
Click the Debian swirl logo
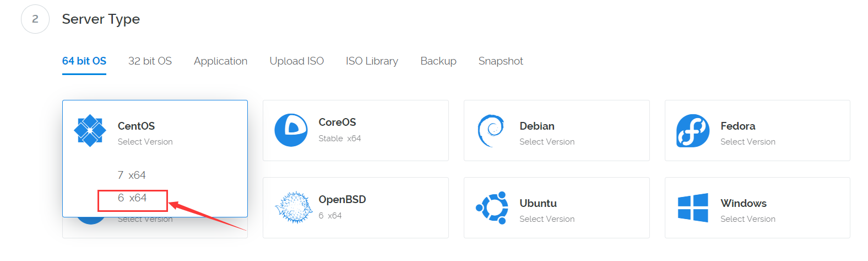point(491,131)
